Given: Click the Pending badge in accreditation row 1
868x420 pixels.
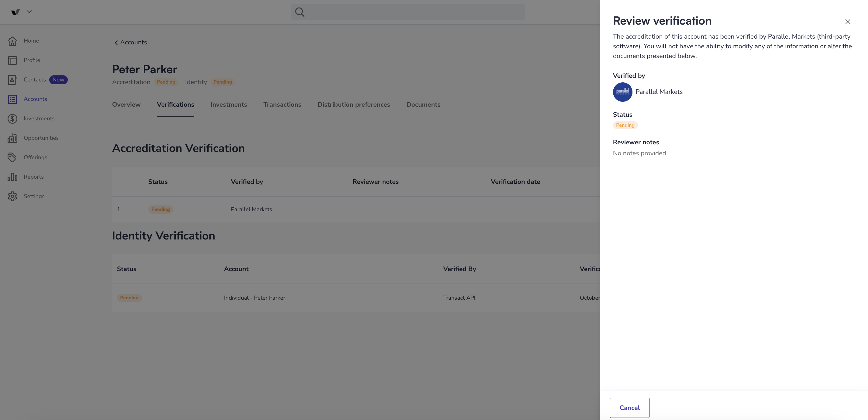Looking at the screenshot, I should pos(160,209).
